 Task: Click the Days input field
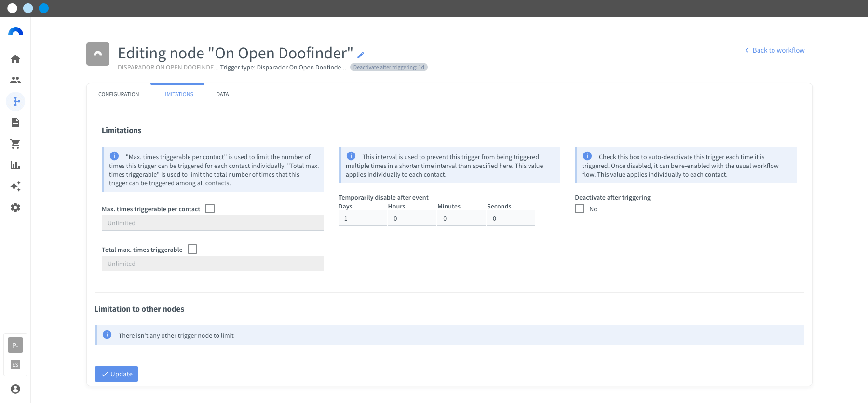tap(363, 218)
